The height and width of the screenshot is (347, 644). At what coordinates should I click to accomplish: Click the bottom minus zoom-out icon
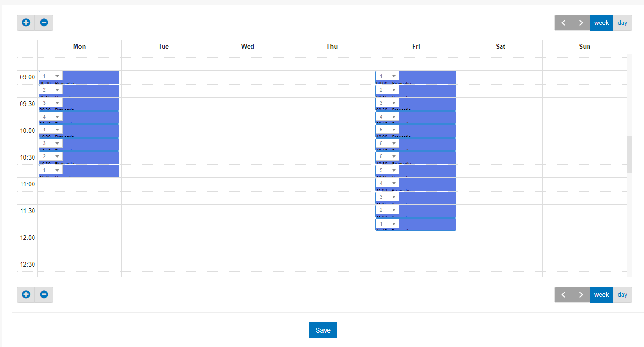coord(44,294)
